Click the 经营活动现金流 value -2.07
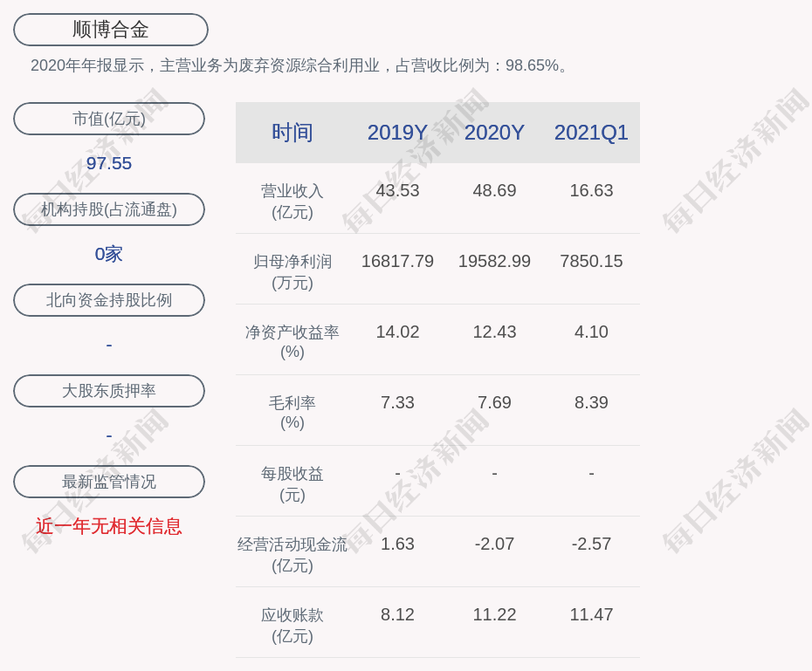The height and width of the screenshot is (671, 812). (494, 544)
